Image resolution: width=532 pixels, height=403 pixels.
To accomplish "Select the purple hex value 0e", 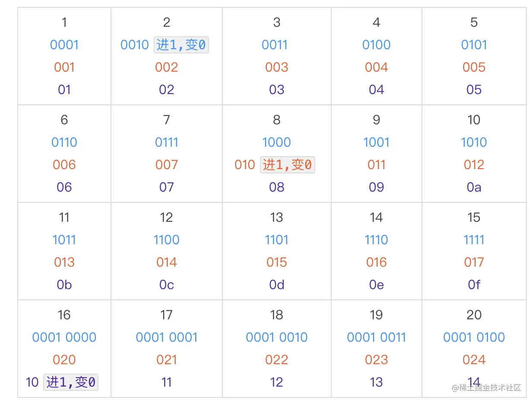I will 376,285.
